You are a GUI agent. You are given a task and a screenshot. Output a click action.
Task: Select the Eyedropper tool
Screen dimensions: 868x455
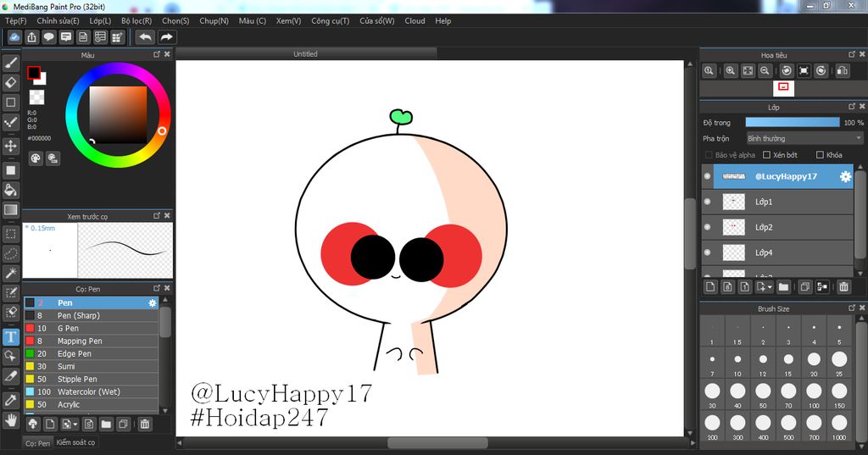point(10,400)
